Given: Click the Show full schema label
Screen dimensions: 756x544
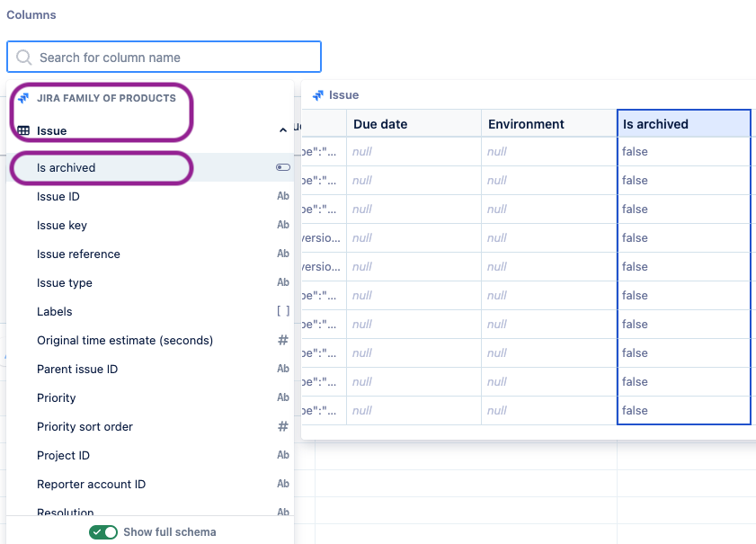Looking at the screenshot, I should 170,532.
